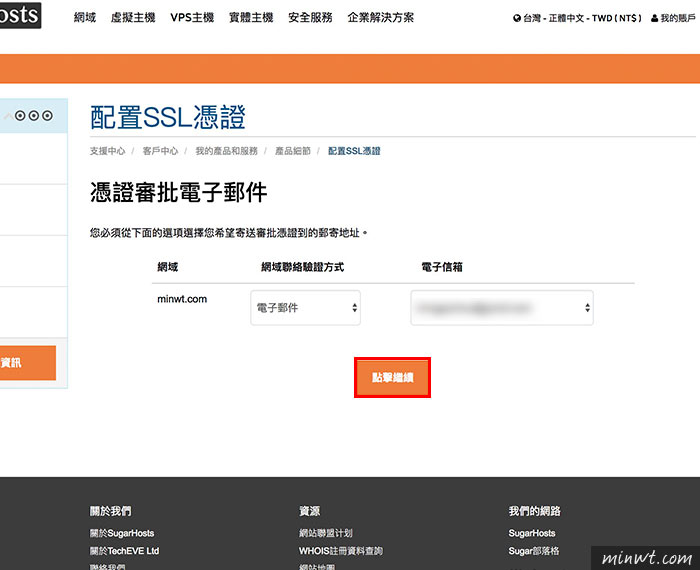Click the 網域 column header

(167, 267)
